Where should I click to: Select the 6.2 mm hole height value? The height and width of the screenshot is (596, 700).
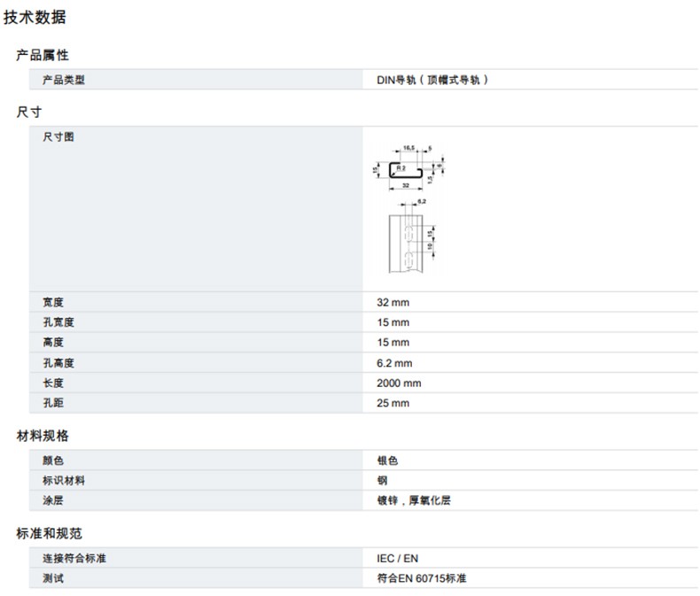(x=394, y=363)
